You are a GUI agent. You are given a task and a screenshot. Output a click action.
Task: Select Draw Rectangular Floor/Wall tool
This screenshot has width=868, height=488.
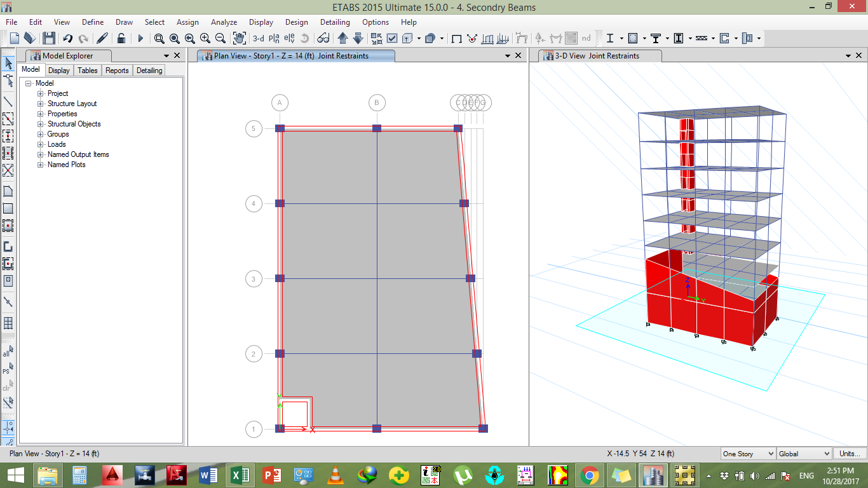pos(9,208)
